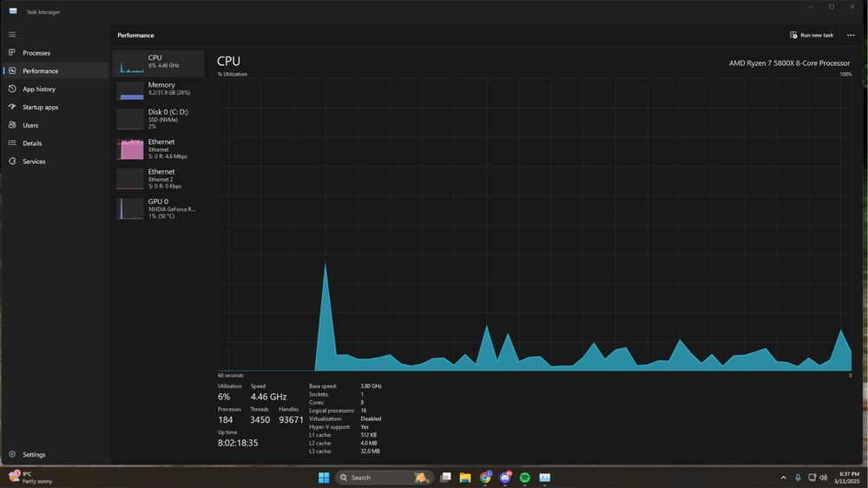
Task: Minimize the Task Manager window
Action: (811, 7)
